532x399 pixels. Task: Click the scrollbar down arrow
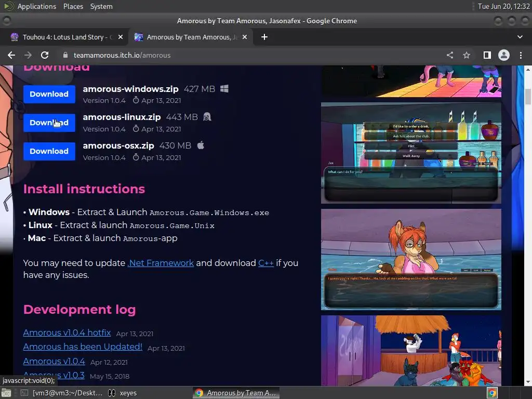tap(528, 382)
